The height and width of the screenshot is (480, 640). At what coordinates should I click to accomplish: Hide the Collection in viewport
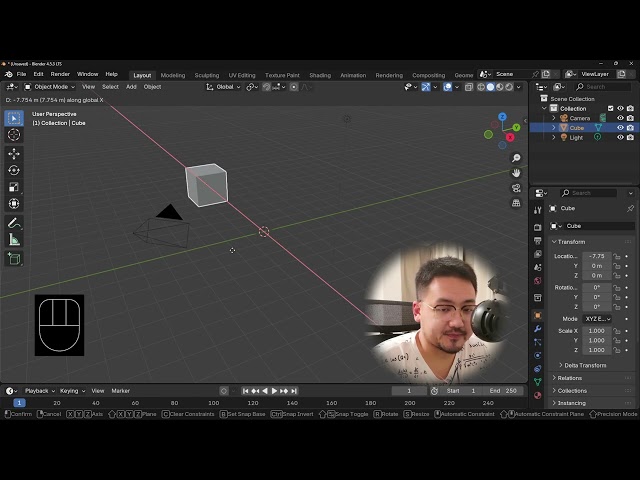(620, 108)
